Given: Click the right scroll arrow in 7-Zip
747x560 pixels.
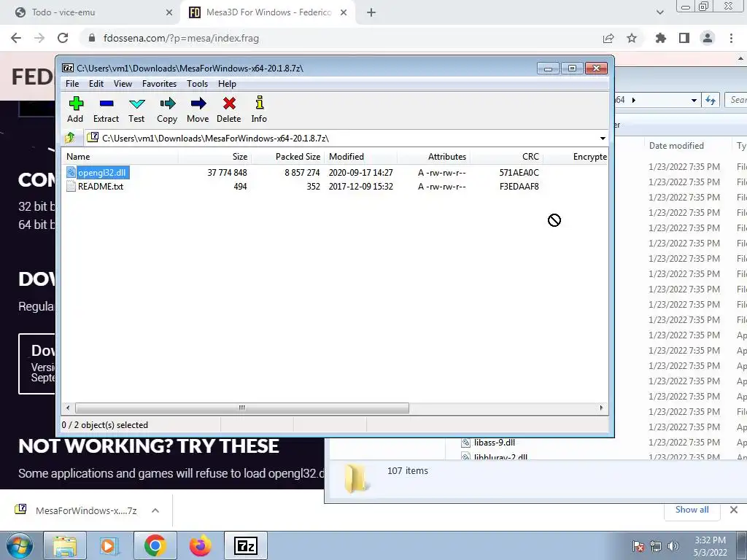Looking at the screenshot, I should [601, 408].
